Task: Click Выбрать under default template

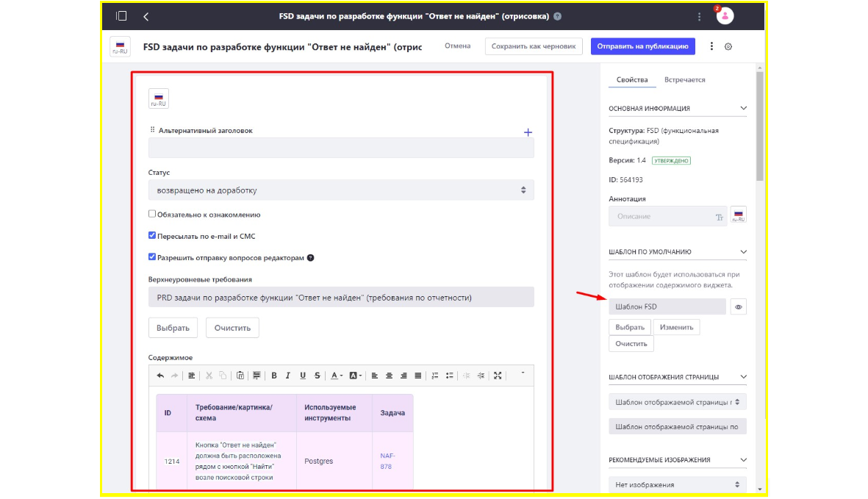Action: coord(630,327)
